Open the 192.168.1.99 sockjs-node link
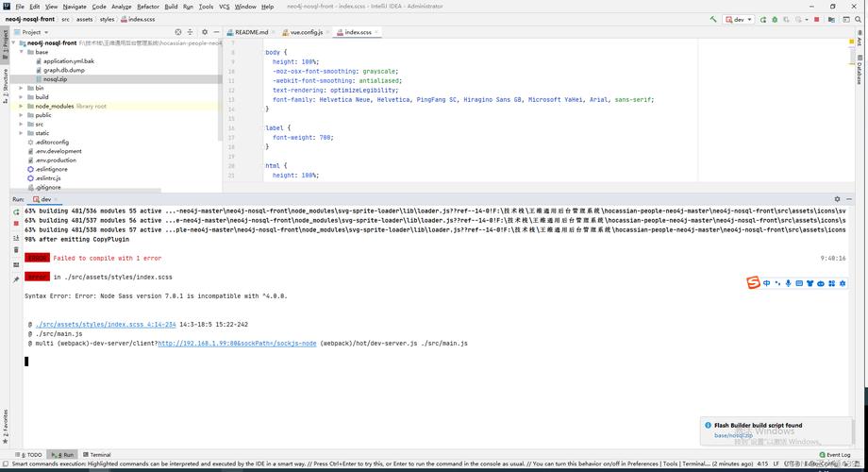The height and width of the screenshot is (472, 868). click(237, 344)
